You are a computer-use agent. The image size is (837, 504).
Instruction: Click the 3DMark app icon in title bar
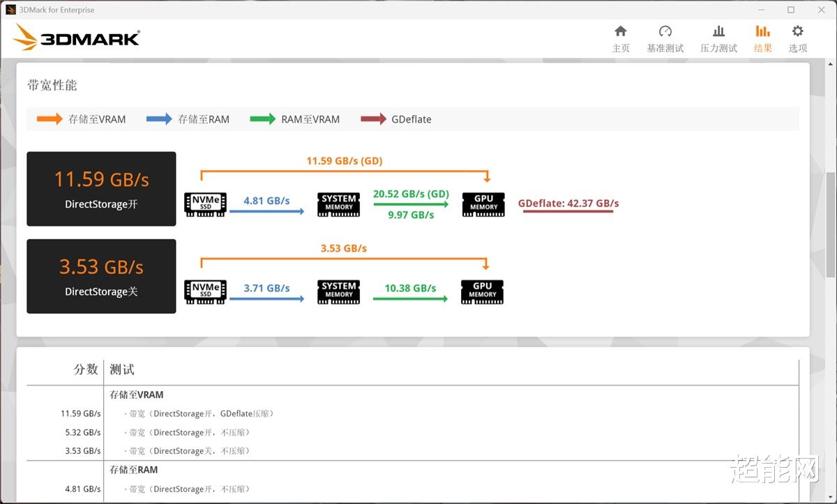click(10, 10)
